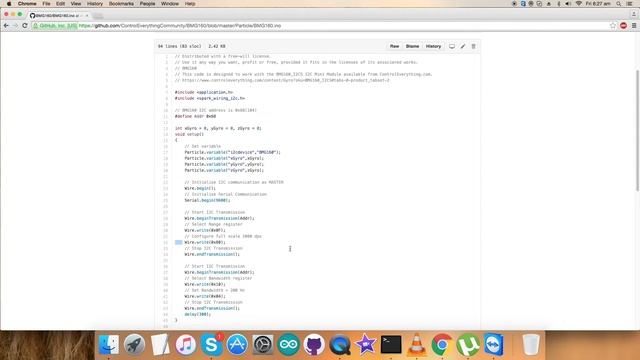Click the '#define Addr 0x68' code line
This screenshot has width=640, height=360.
pyautogui.click(x=196, y=116)
